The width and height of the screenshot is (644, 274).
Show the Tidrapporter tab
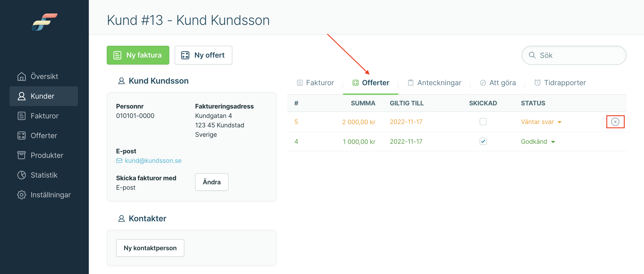560,83
